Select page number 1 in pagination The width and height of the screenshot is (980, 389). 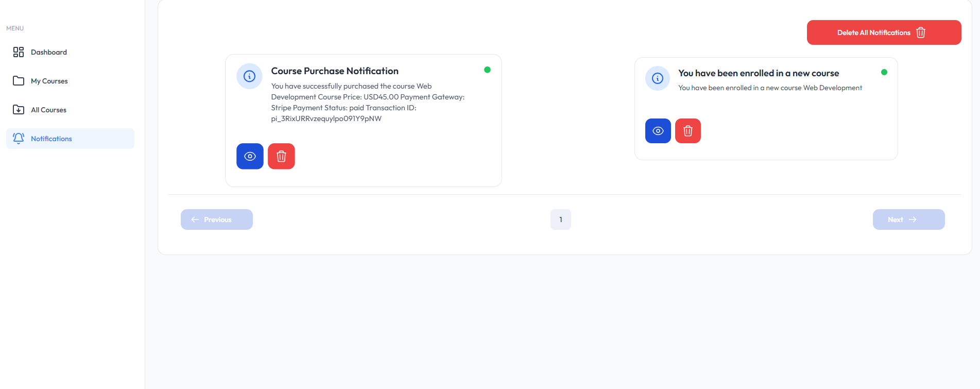[x=561, y=219]
